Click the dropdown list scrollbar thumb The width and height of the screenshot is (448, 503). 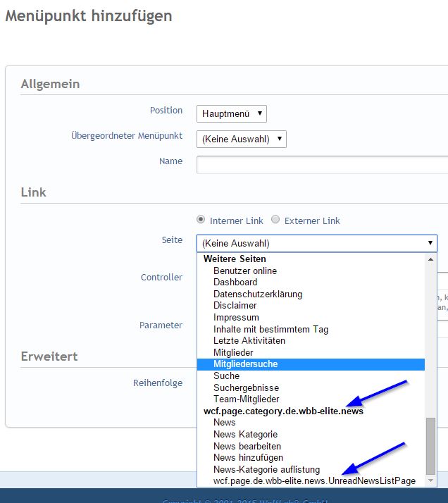pyautogui.click(x=431, y=445)
